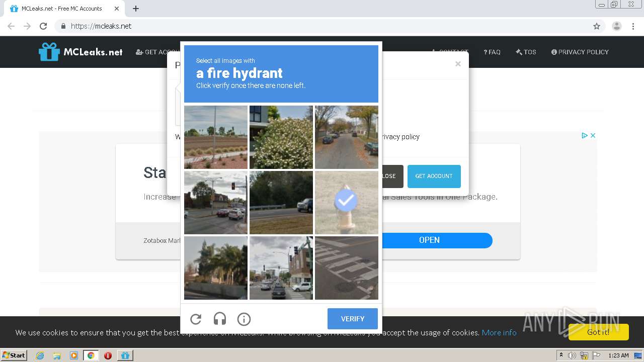Viewport: 644px width, 362px height.
Task: Switch to Chrome taskbar button
Action: click(91, 355)
